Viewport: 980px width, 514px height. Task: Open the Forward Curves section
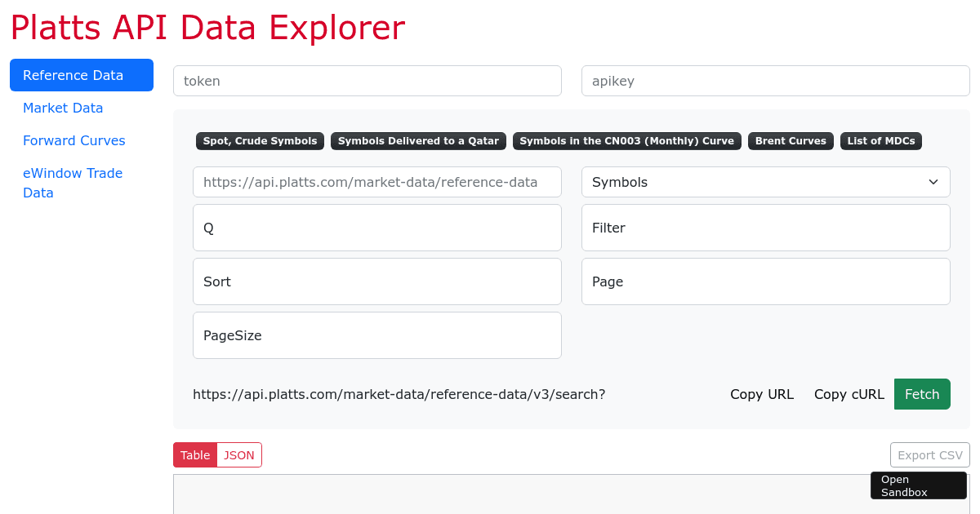tap(73, 140)
